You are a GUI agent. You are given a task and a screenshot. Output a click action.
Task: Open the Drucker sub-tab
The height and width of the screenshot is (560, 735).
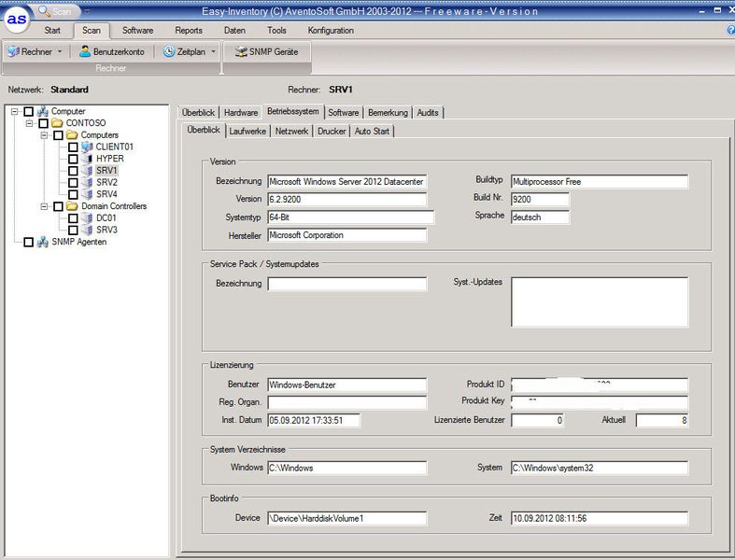332,132
